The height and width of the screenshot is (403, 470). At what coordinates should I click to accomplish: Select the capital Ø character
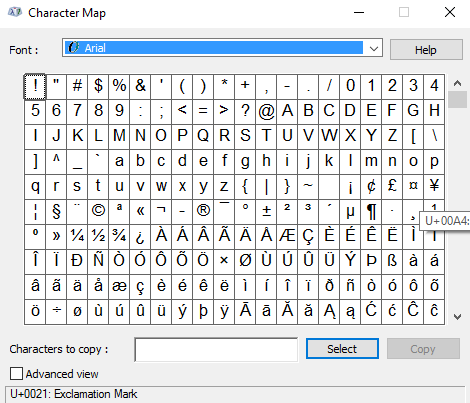tap(245, 262)
